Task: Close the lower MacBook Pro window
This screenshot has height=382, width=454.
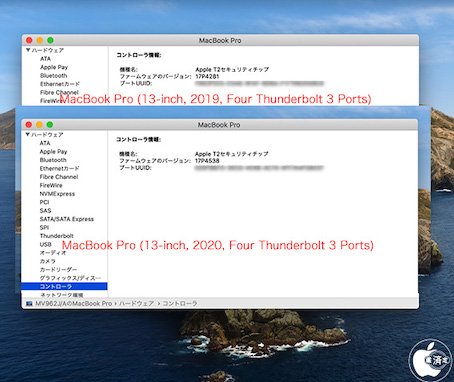Action: tap(29, 125)
